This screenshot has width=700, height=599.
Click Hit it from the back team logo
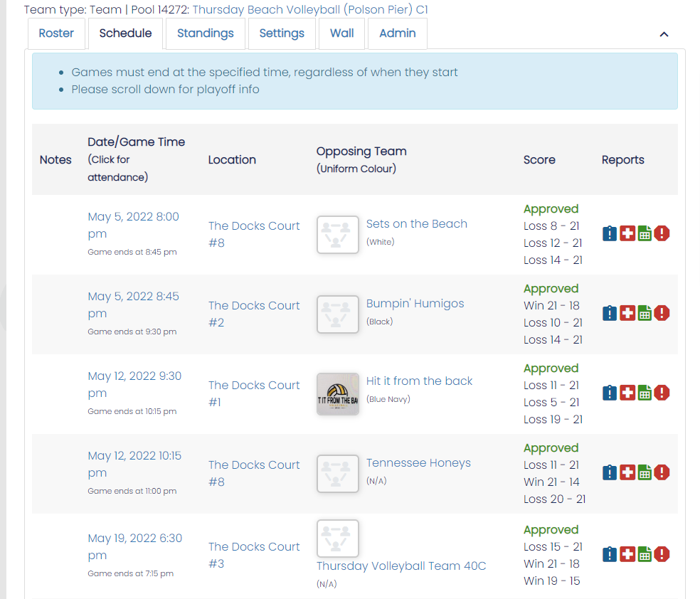tap(337, 394)
